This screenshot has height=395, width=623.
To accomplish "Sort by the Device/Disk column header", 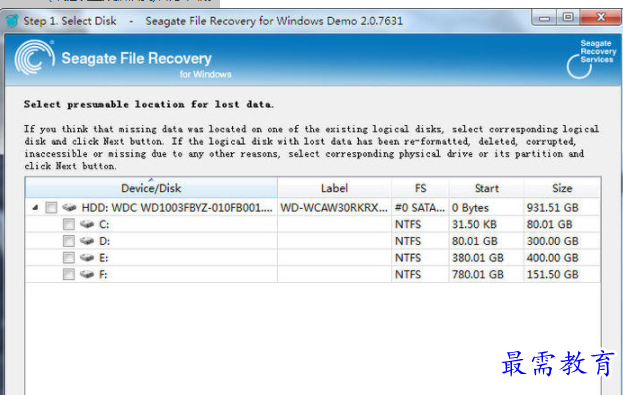I will pyautogui.click(x=151, y=188).
